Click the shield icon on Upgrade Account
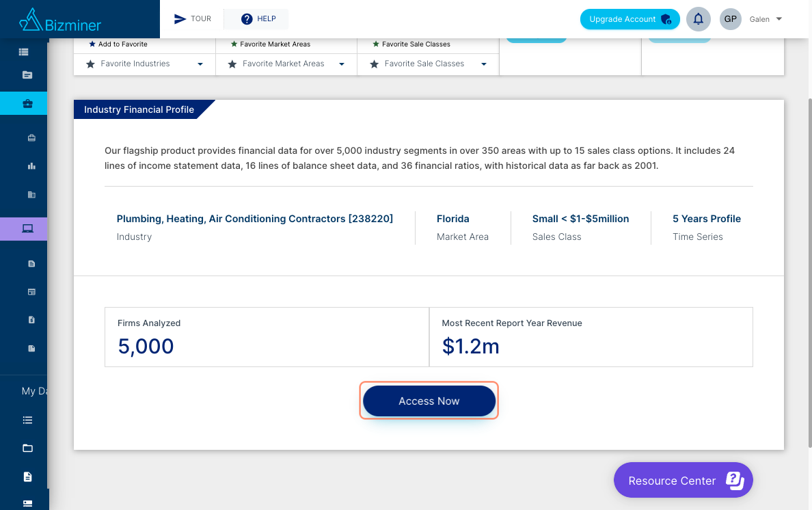The width and height of the screenshot is (812, 510). point(666,20)
